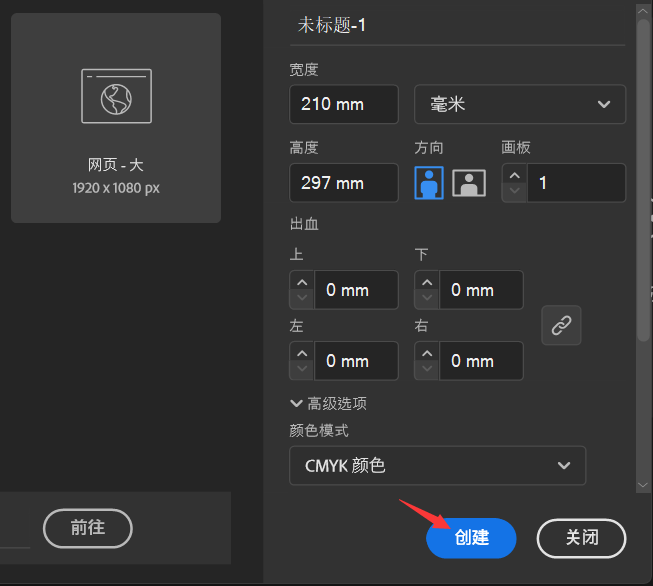Select landscape orientation icon
653x586 pixels.
click(469, 183)
